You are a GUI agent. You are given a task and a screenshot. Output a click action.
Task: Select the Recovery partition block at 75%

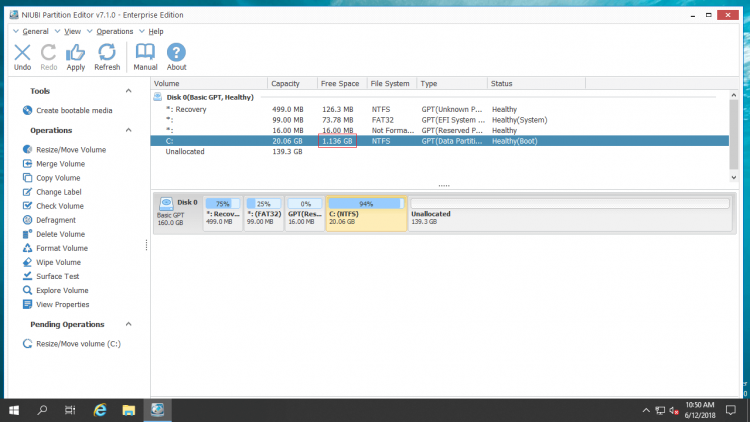(x=223, y=213)
